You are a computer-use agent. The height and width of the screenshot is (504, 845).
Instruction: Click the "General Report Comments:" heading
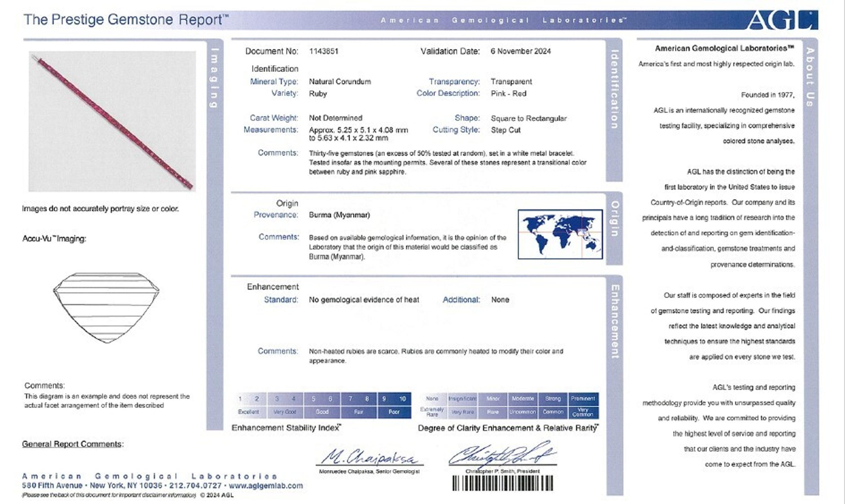pos(73,444)
